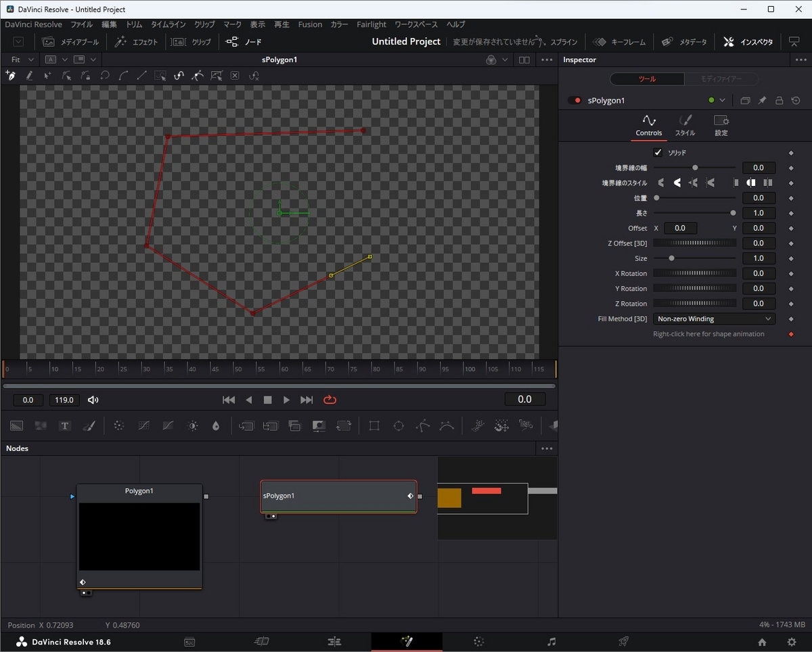This screenshot has width=812, height=652.
Task: Open Project Settings gear icon
Action: (x=792, y=642)
